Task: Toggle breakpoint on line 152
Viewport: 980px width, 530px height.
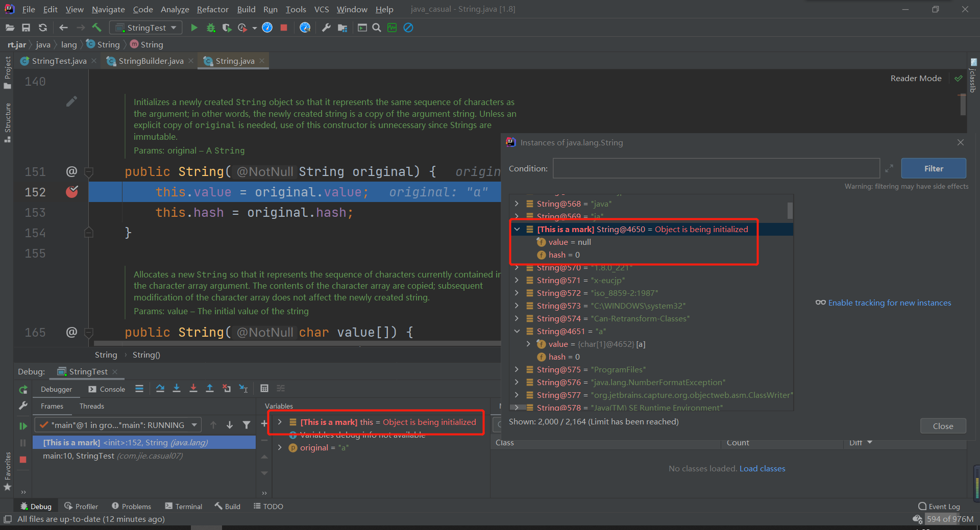Action: pyautogui.click(x=72, y=192)
